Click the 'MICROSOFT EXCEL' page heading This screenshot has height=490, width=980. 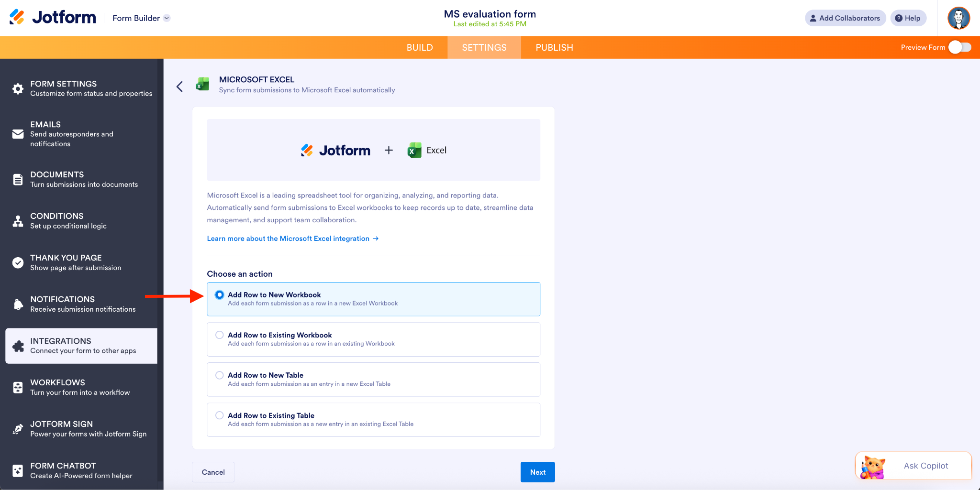pos(256,79)
